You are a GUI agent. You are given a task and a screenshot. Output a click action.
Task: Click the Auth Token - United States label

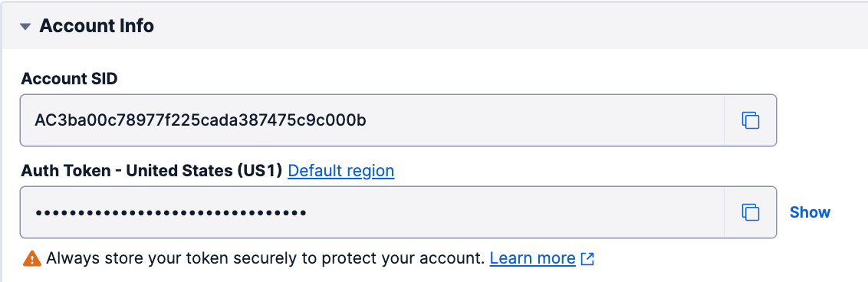[x=153, y=171]
